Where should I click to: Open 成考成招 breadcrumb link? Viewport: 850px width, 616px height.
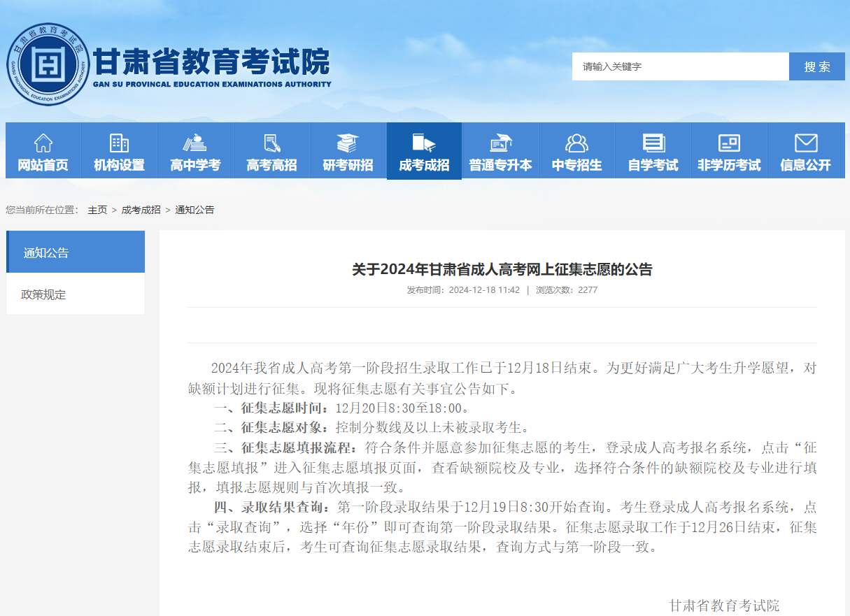click(x=141, y=210)
